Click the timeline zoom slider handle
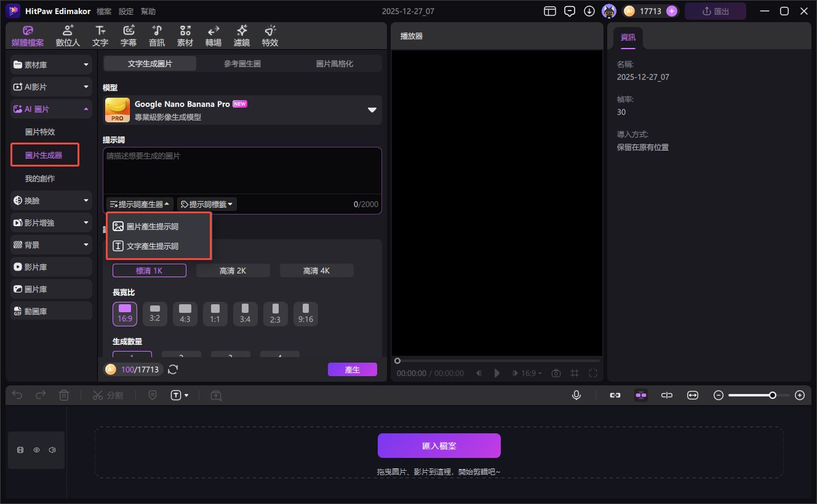The height and width of the screenshot is (504, 817). pyautogui.click(x=772, y=395)
